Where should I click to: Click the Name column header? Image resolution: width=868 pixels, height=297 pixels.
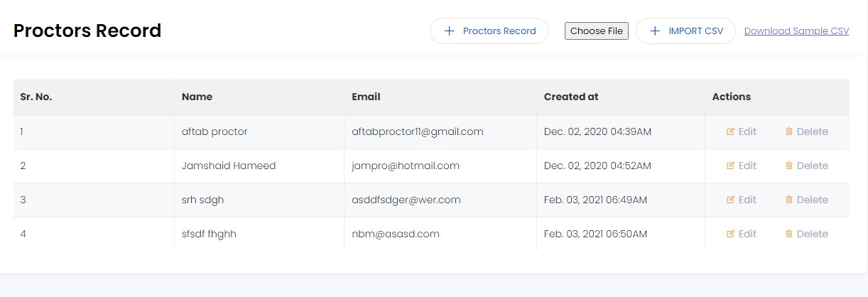[x=197, y=97]
